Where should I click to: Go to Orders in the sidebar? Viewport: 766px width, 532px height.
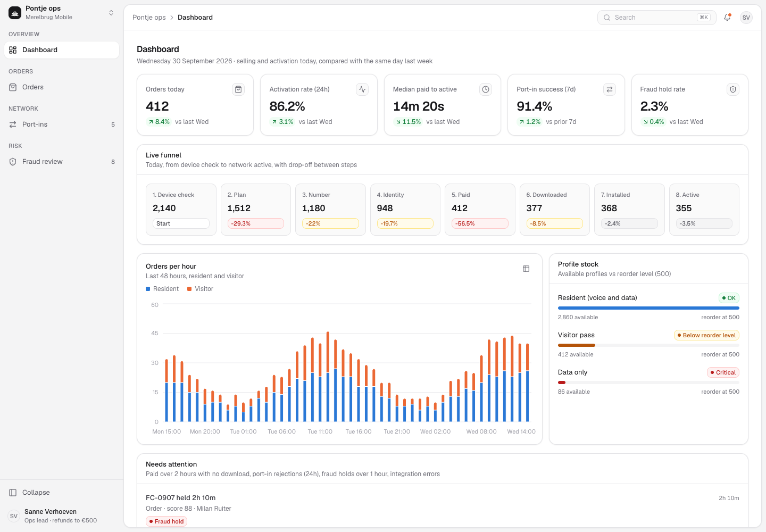coord(62,87)
